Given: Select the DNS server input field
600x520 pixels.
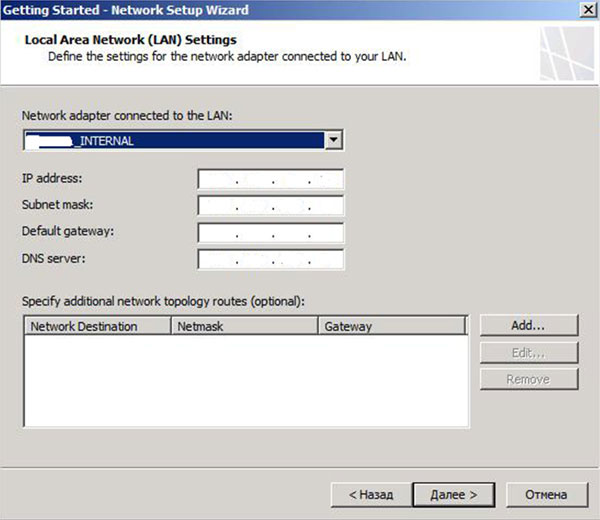Looking at the screenshot, I should (x=271, y=259).
